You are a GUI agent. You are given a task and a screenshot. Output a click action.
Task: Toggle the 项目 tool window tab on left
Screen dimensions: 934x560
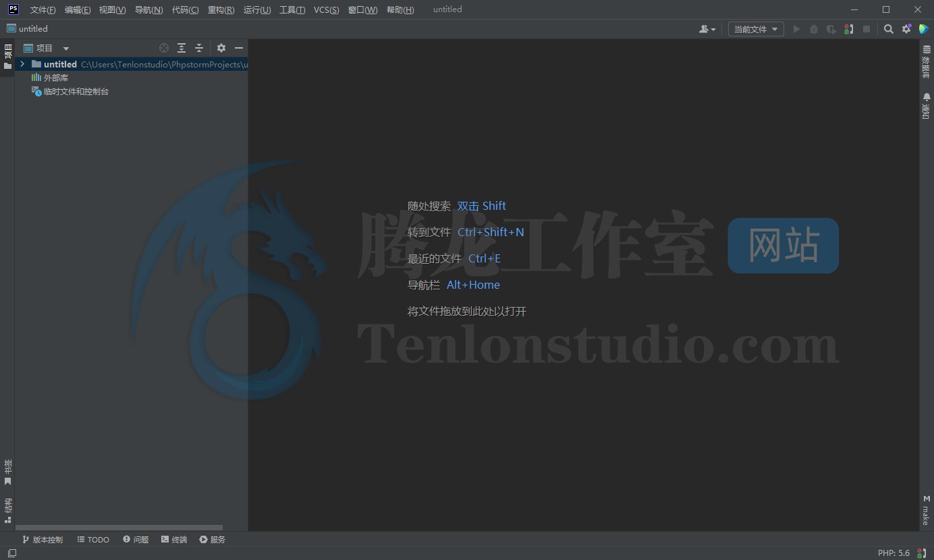[7, 57]
